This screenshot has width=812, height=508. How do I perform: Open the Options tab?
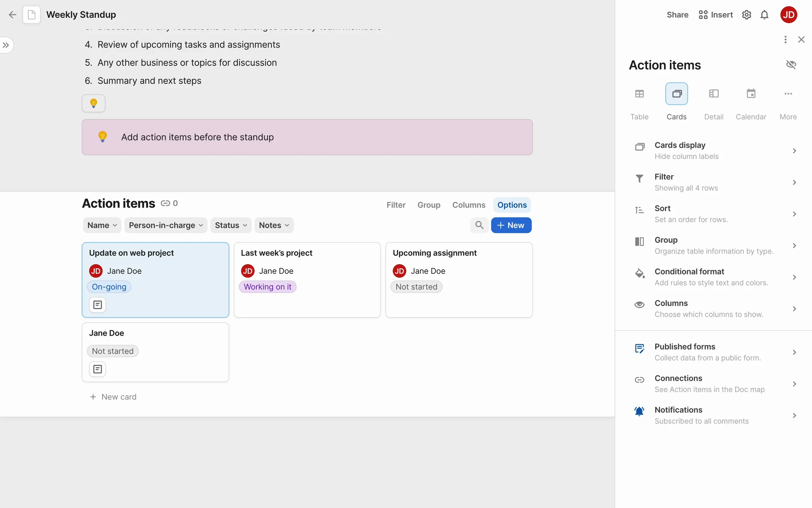pos(512,205)
